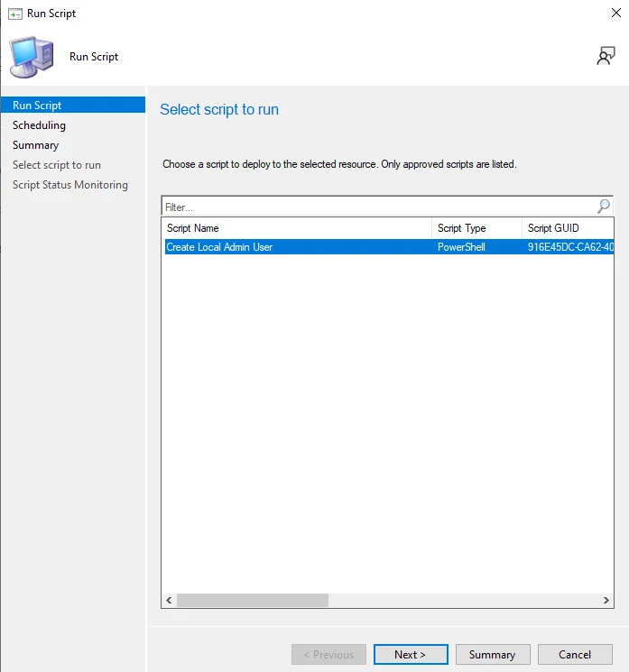Click the 916E45DC-CA62 GUID cell

coord(570,247)
